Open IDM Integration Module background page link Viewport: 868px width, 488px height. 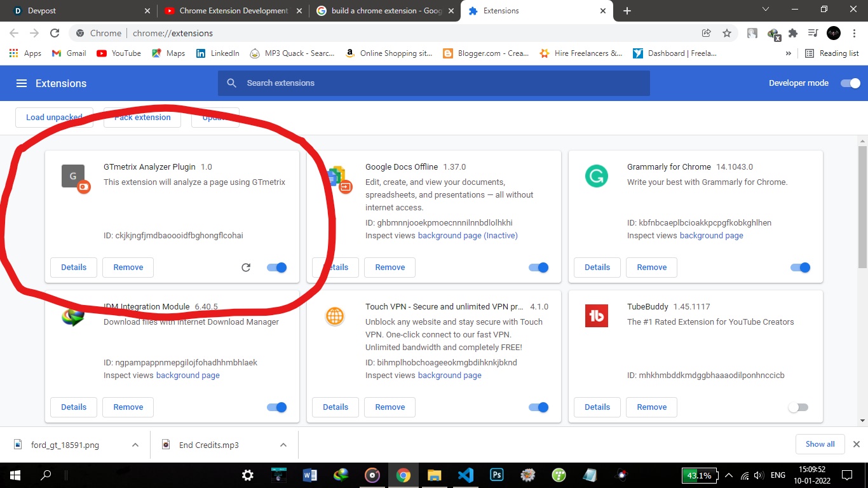point(188,376)
